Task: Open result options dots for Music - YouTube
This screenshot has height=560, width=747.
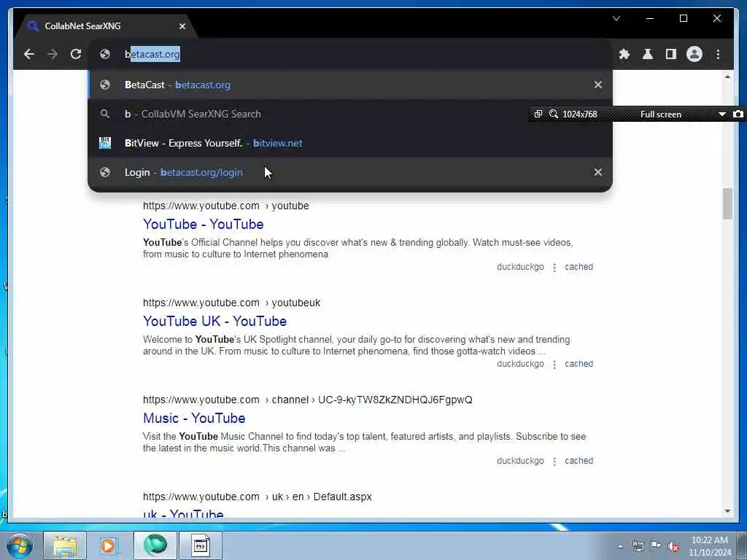Action: (x=554, y=462)
